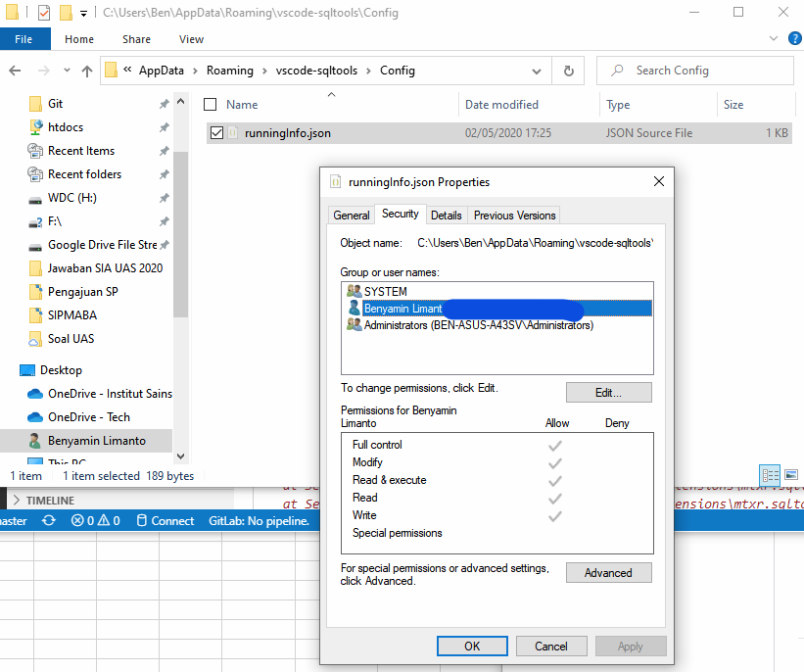804x672 pixels.
Task: Refresh the Config folder view
Action: (569, 71)
